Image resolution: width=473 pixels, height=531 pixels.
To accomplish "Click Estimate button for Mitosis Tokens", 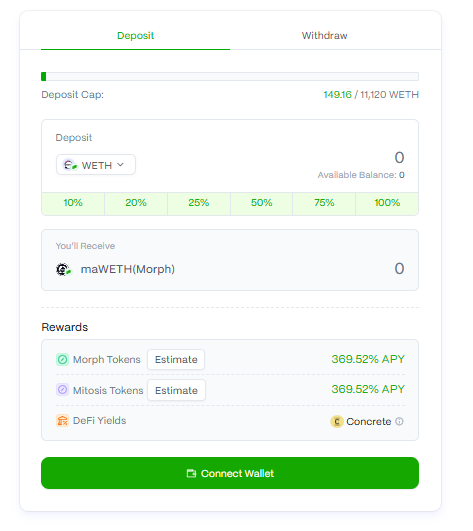I will click(x=176, y=390).
